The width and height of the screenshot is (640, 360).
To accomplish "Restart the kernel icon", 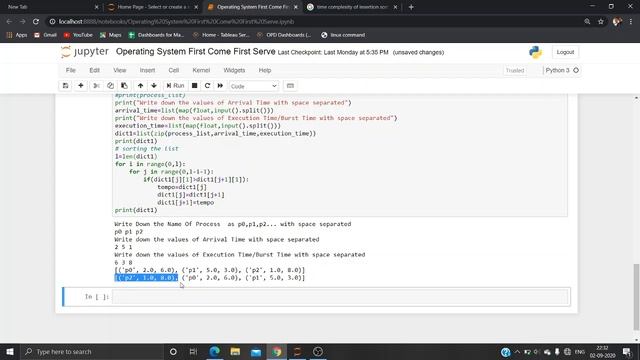I will click(207, 86).
